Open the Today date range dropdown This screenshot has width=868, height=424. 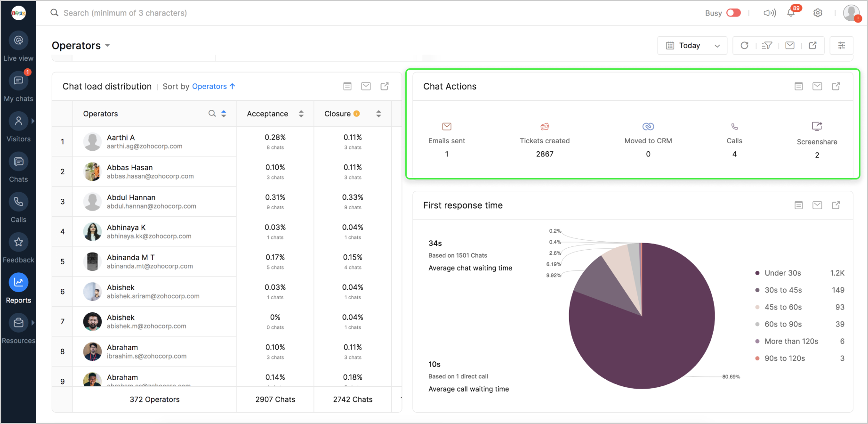click(x=692, y=46)
